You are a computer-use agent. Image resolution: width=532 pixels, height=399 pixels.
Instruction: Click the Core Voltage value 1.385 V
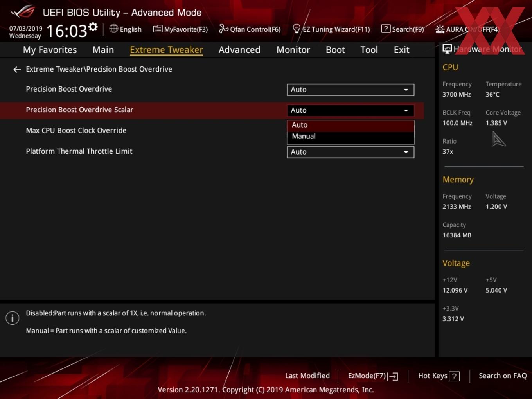tap(496, 123)
